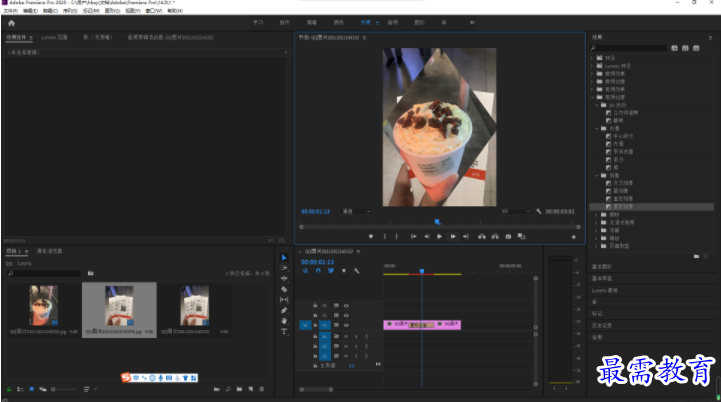Click New Item icon in project panel

(251, 389)
